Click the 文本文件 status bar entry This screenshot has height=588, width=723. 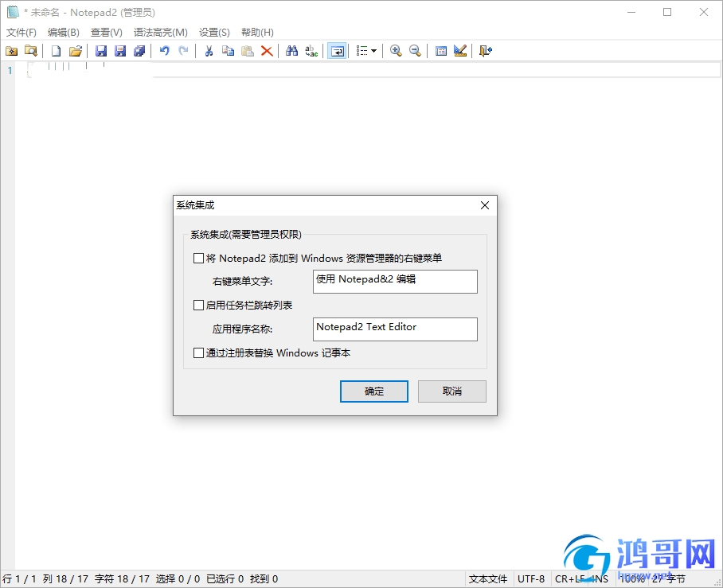pos(488,578)
